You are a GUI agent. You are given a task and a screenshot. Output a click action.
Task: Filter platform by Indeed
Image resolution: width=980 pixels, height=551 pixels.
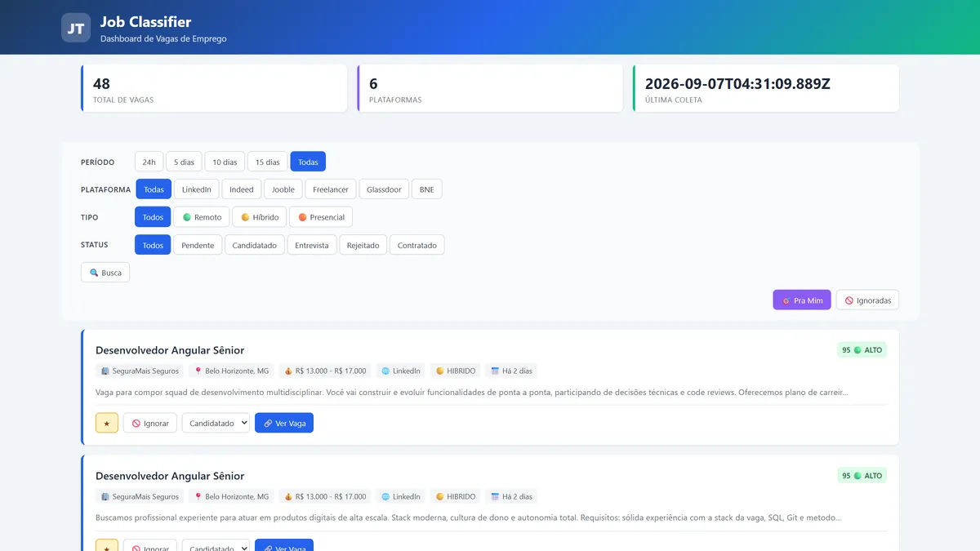coord(242,189)
